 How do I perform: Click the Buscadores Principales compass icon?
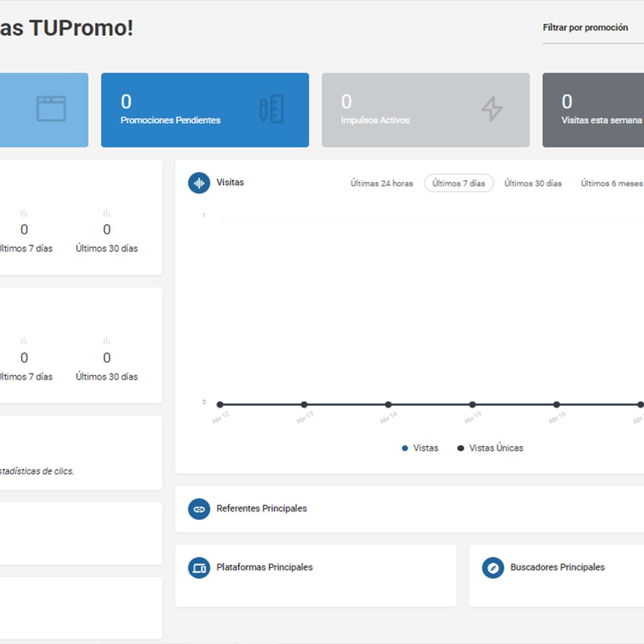[493, 568]
